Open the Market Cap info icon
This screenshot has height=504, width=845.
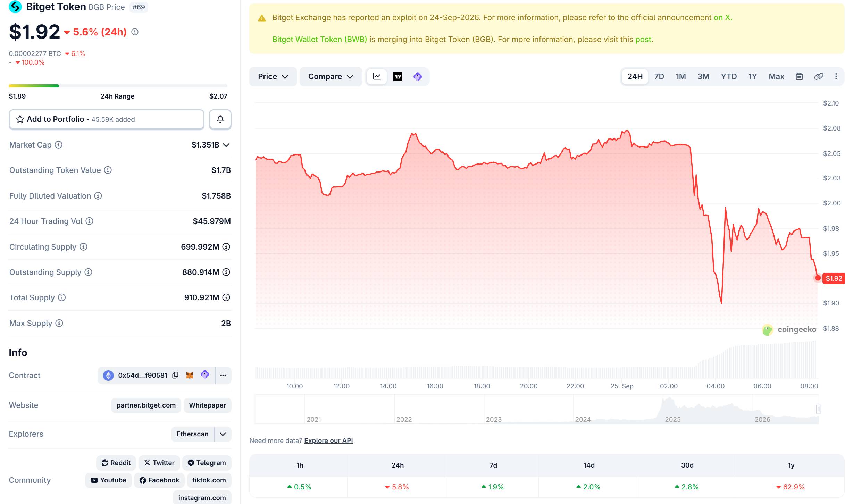(x=59, y=145)
